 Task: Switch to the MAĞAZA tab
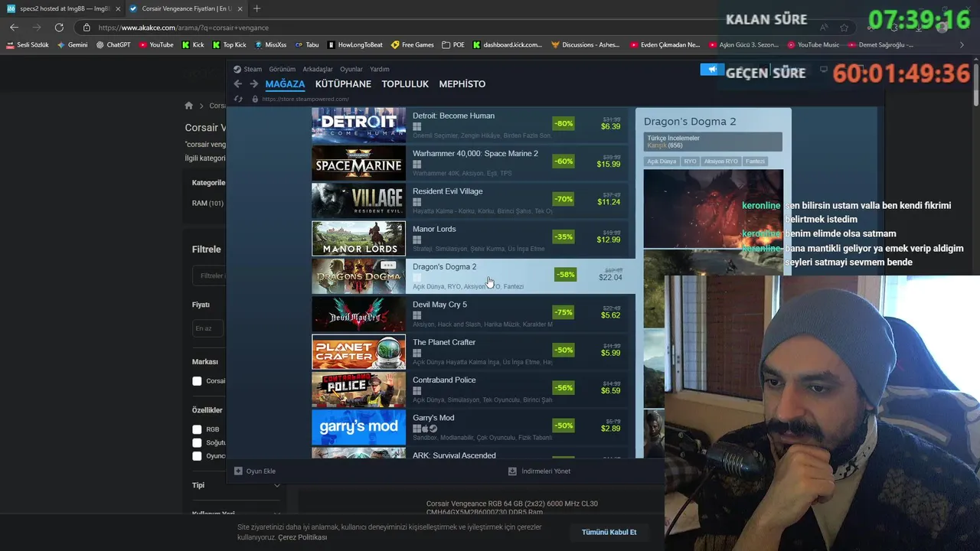pos(285,84)
